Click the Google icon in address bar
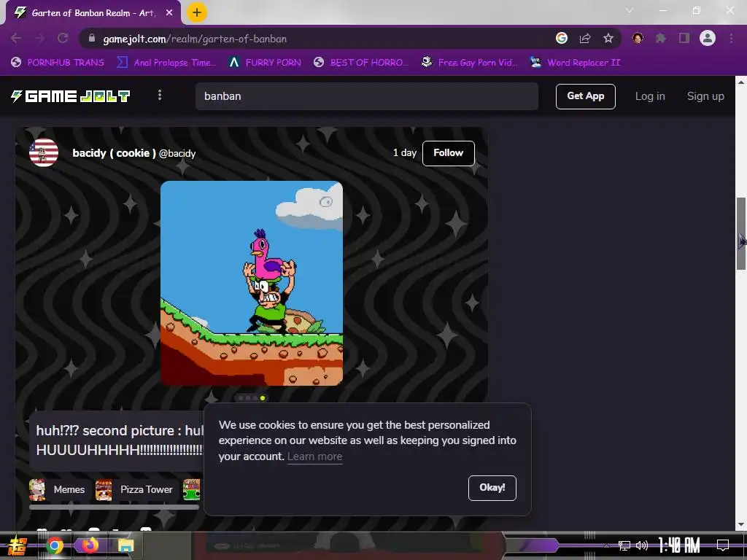 point(562,39)
